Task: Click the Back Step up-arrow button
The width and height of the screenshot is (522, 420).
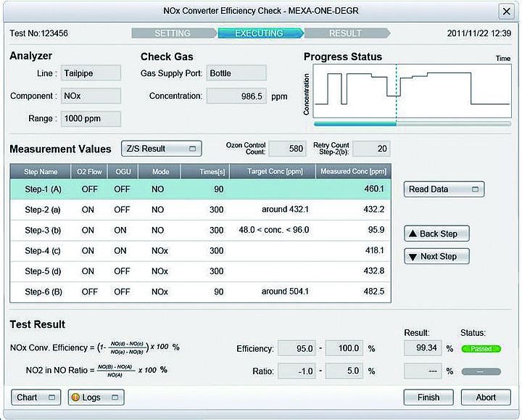Action: (x=436, y=234)
